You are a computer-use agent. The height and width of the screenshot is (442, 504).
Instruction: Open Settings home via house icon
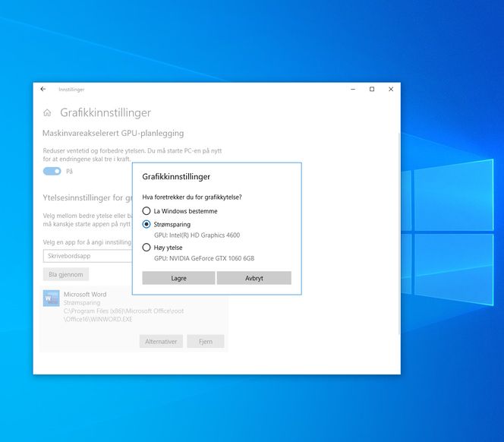coord(47,112)
